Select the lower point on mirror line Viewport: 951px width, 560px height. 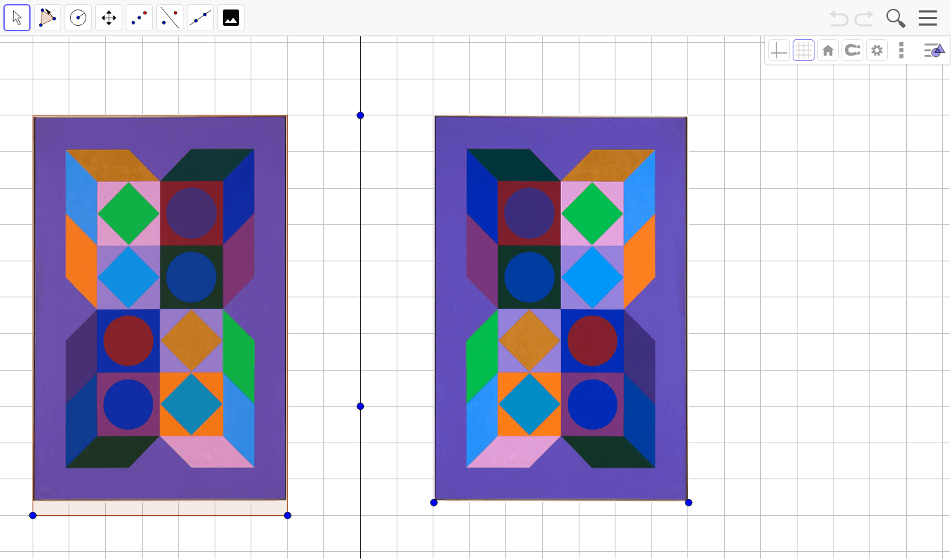360,407
